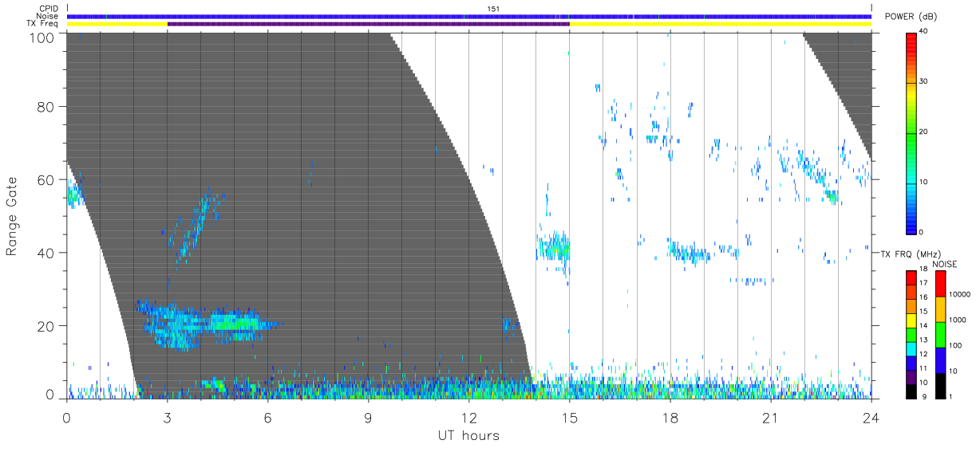980x452 pixels.
Task: Click the TX FRQ (MHz) colorbar
Action: click(911, 334)
